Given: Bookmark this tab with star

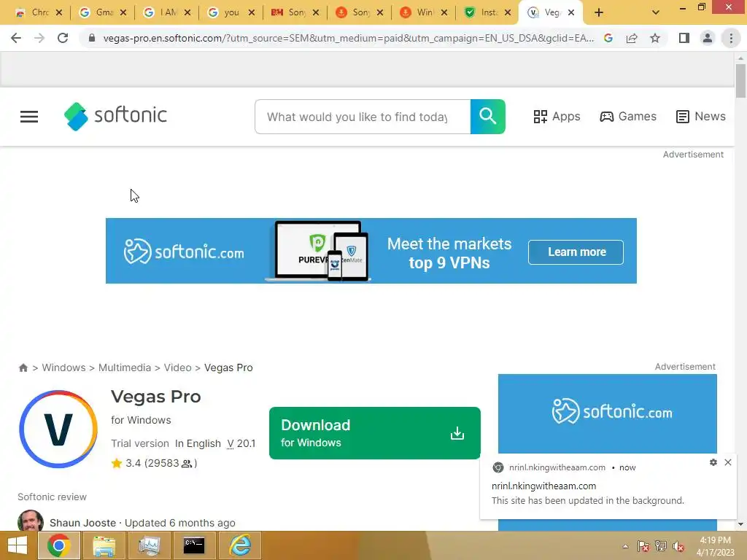Looking at the screenshot, I should pos(655,38).
